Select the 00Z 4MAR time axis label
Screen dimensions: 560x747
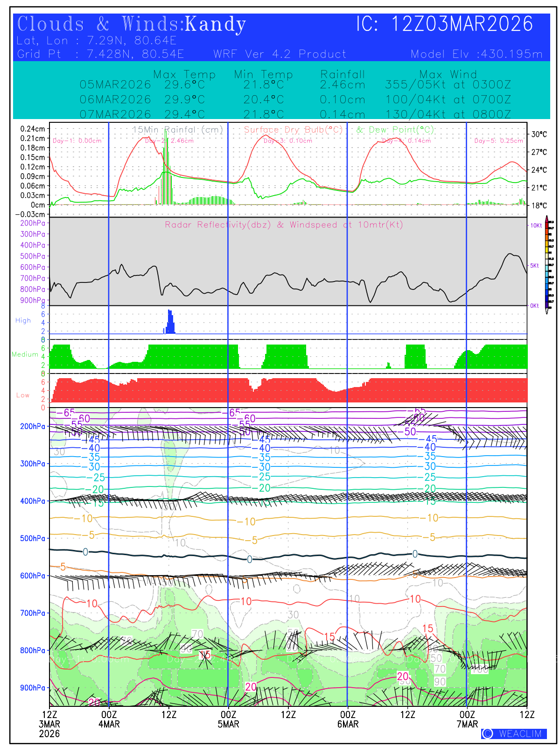pos(109,719)
